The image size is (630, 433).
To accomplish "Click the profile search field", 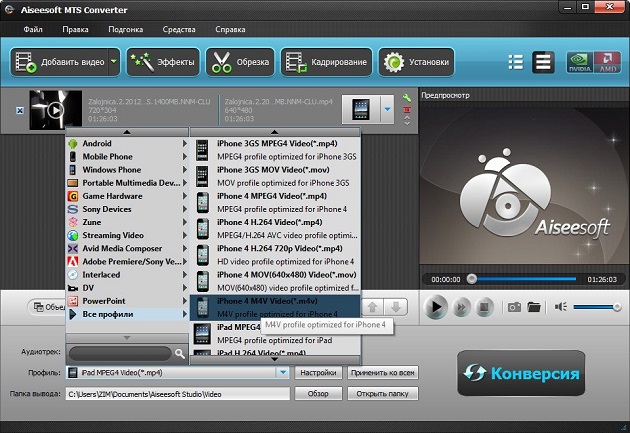I will pyautogui.click(x=120, y=354).
